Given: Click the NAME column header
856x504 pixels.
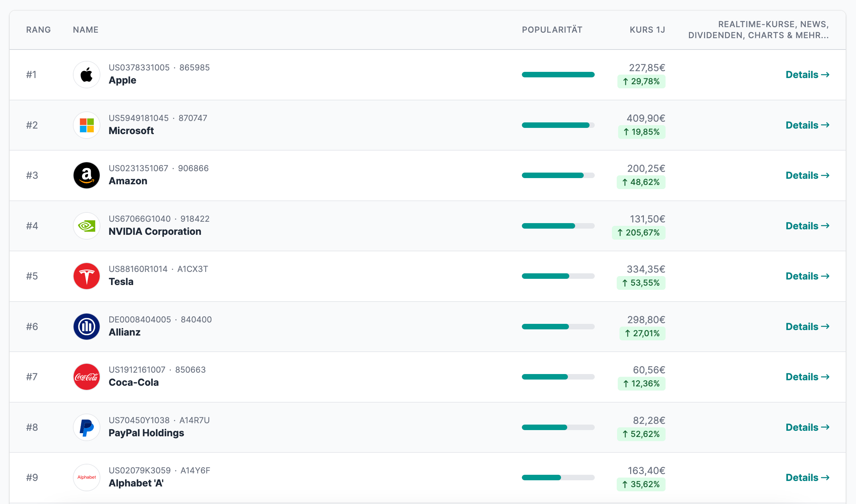Looking at the screenshot, I should pyautogui.click(x=86, y=30).
